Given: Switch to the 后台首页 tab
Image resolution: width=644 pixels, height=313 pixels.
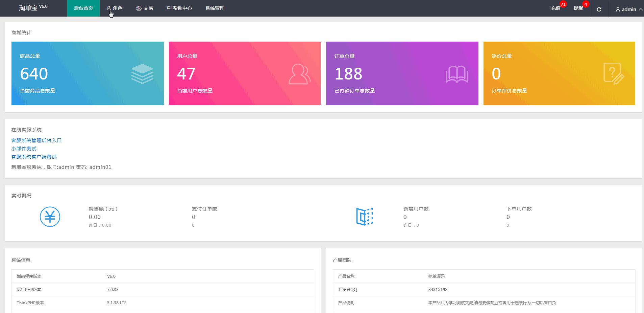Looking at the screenshot, I should click(83, 8).
